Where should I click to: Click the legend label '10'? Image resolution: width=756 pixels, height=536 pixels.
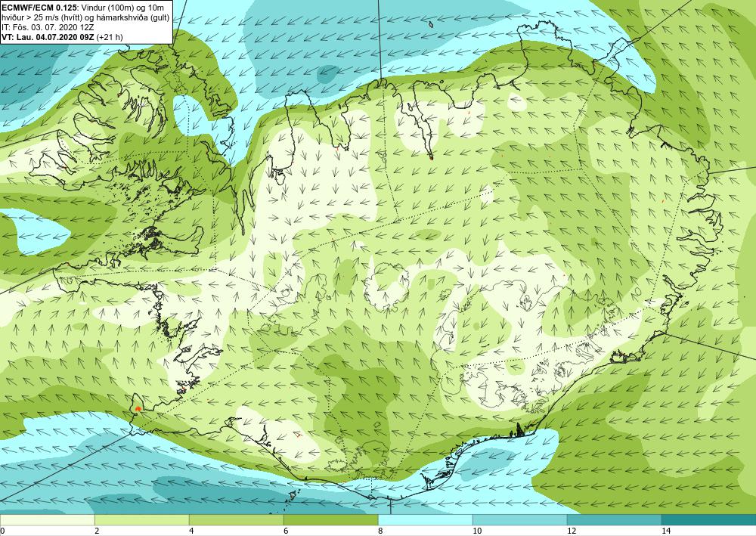[477, 531]
